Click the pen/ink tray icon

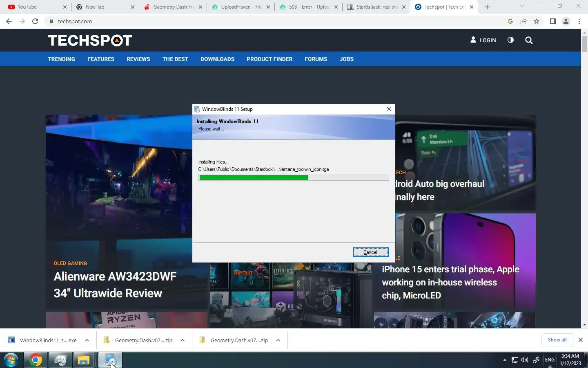tap(536, 360)
